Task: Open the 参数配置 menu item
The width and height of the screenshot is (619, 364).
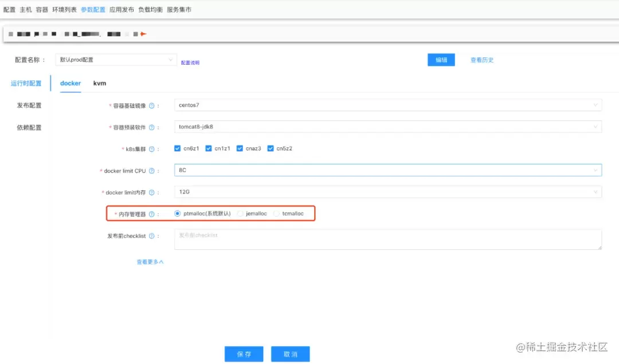Action: pyautogui.click(x=93, y=10)
